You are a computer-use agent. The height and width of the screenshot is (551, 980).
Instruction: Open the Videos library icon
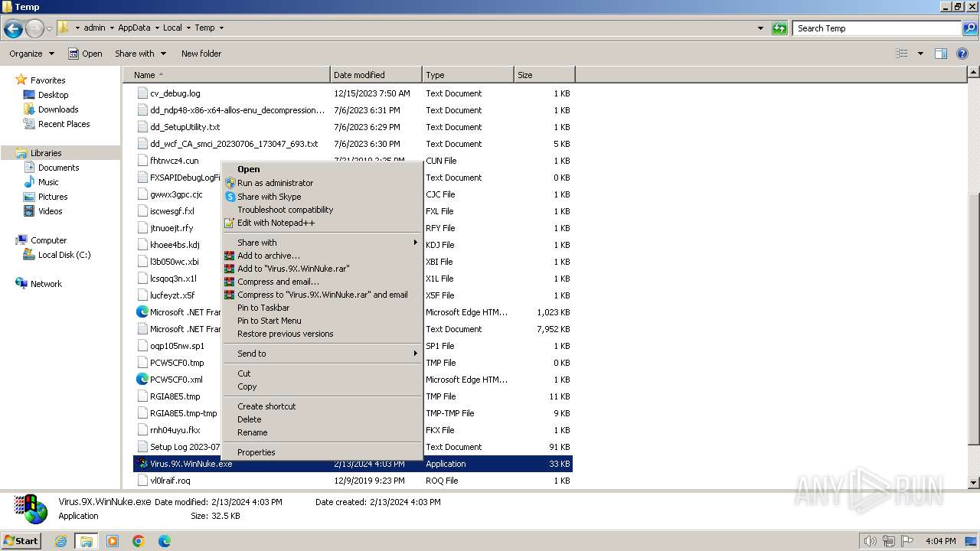pos(29,211)
